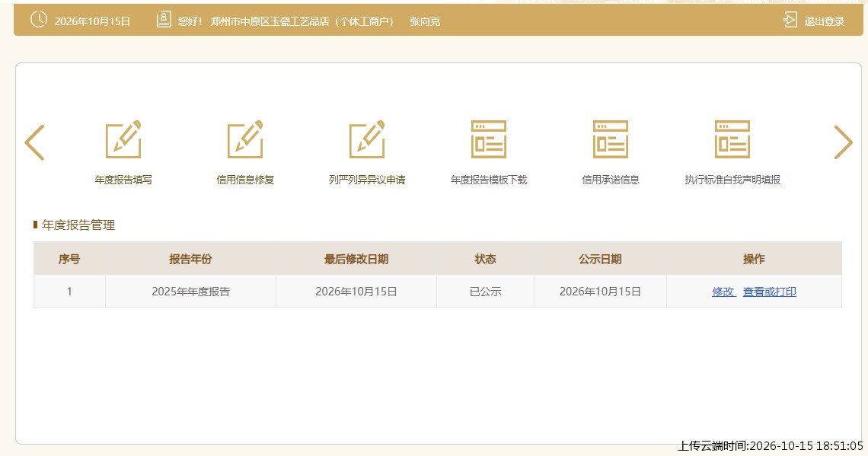Image resolution: width=868 pixels, height=456 pixels.
Task: Open the 年度报告填写 pencil icon
Action: coord(123,139)
